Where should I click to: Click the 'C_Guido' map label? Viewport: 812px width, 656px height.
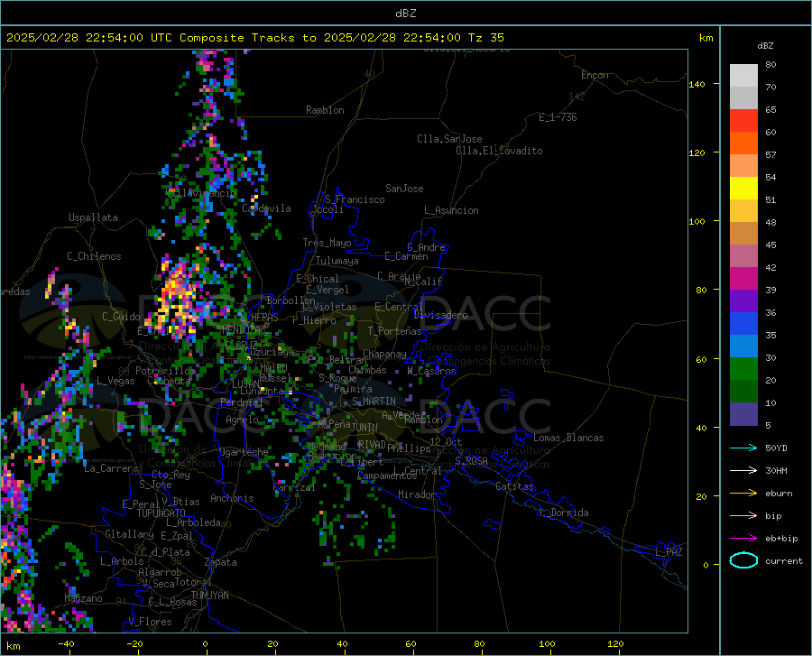pyautogui.click(x=121, y=317)
